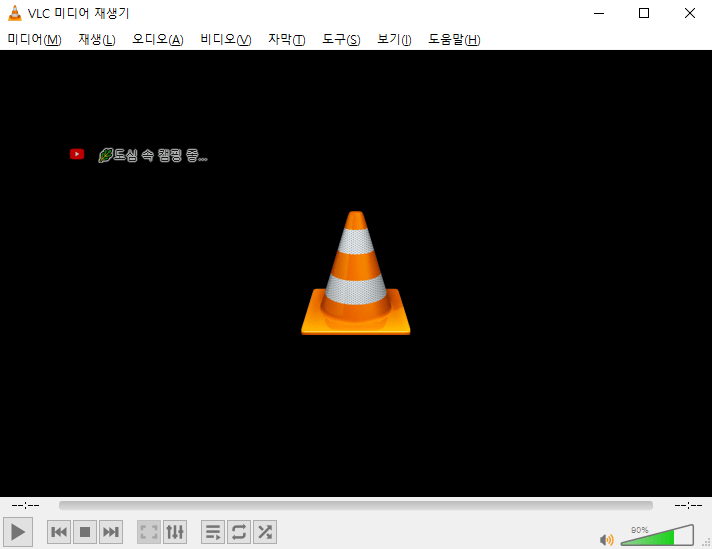Screen dimensions: 712x549
Task: Close the VLC media player window
Action: pos(690,13)
